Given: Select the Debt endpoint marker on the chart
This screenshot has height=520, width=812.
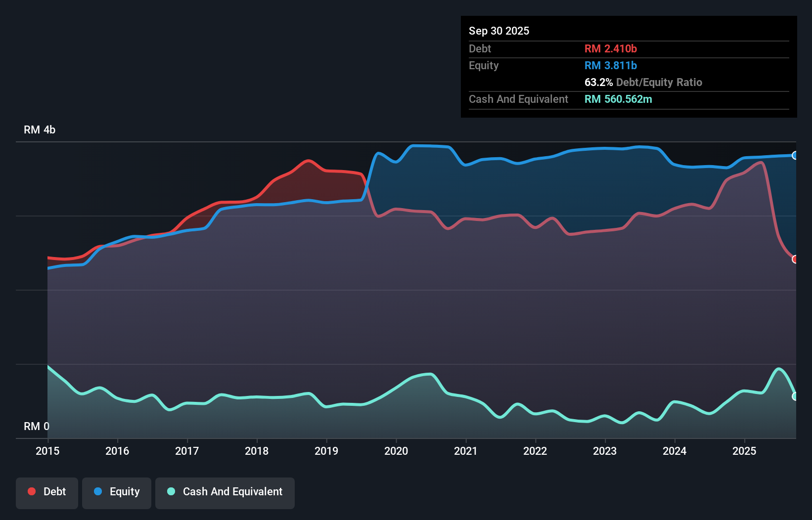Looking at the screenshot, I should tap(795, 259).
